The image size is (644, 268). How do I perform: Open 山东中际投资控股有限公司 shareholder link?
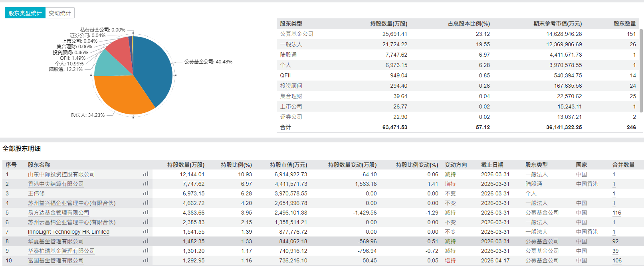tap(61, 174)
